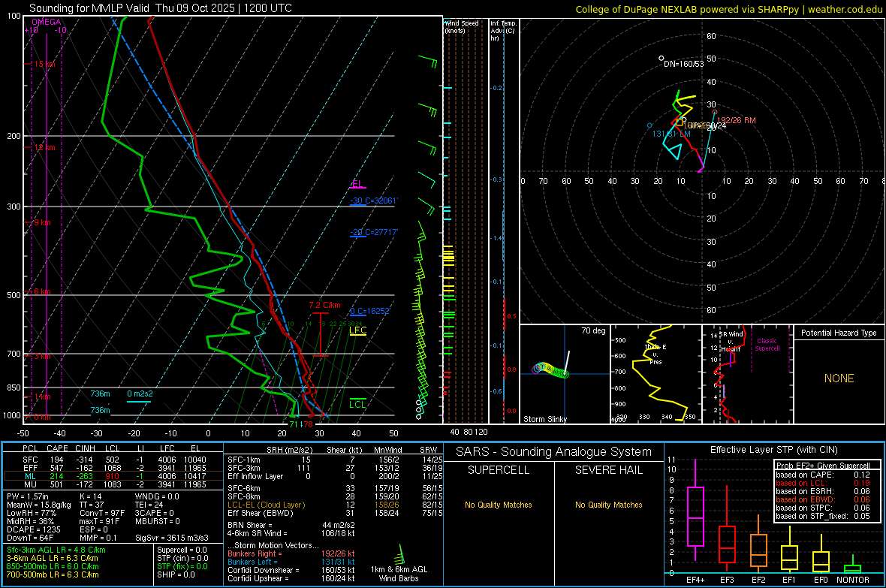886x588 pixels.
Task: Click the '0 C=16252'' freezing level label
Action: click(370, 311)
